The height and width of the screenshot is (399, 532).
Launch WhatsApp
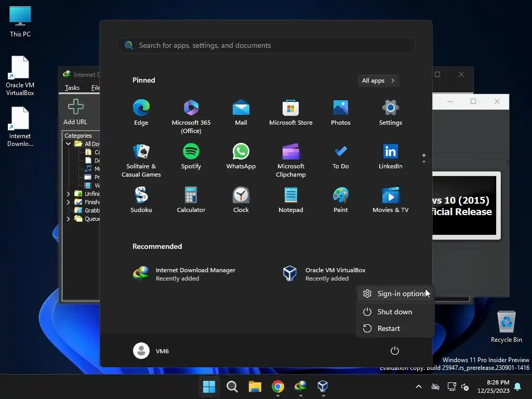pos(241,156)
